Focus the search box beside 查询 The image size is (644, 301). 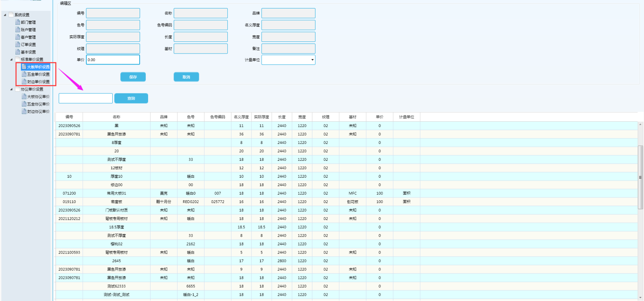pos(86,98)
